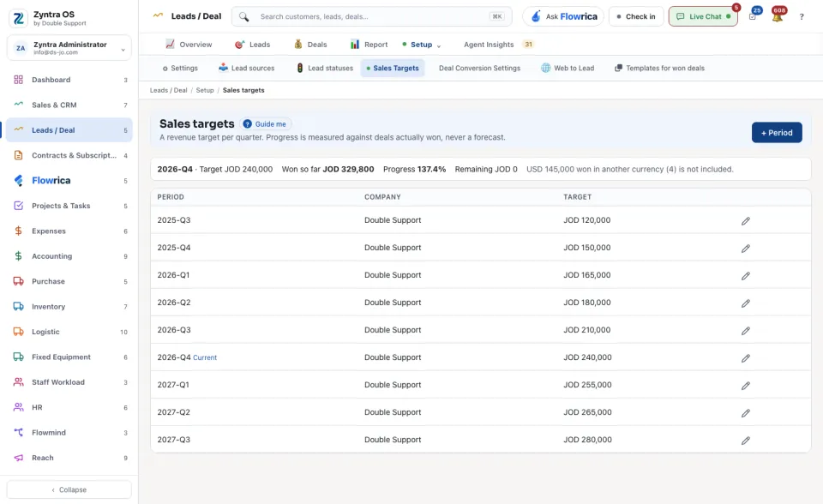Click the Zyntra OS logo icon
This screenshot has width=823, height=504.
pos(18,18)
